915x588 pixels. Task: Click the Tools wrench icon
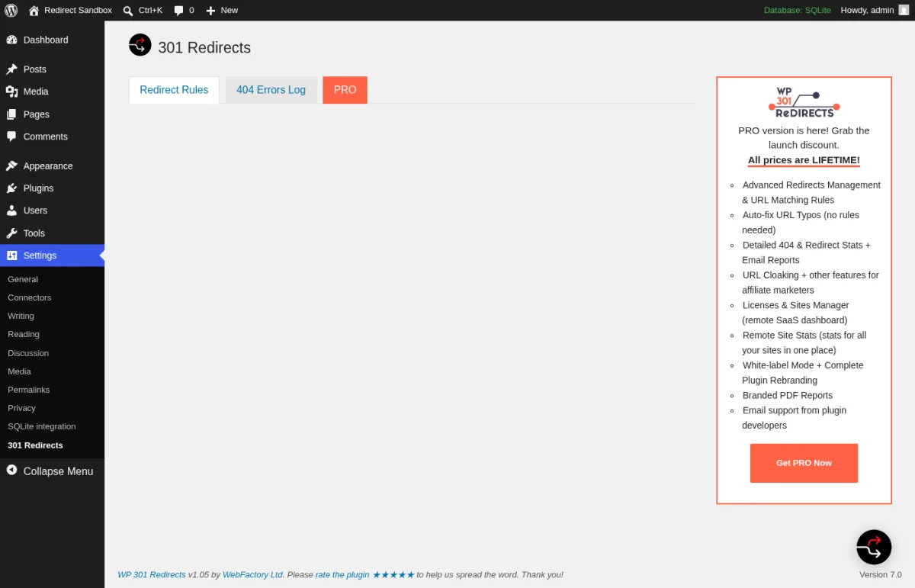point(11,233)
